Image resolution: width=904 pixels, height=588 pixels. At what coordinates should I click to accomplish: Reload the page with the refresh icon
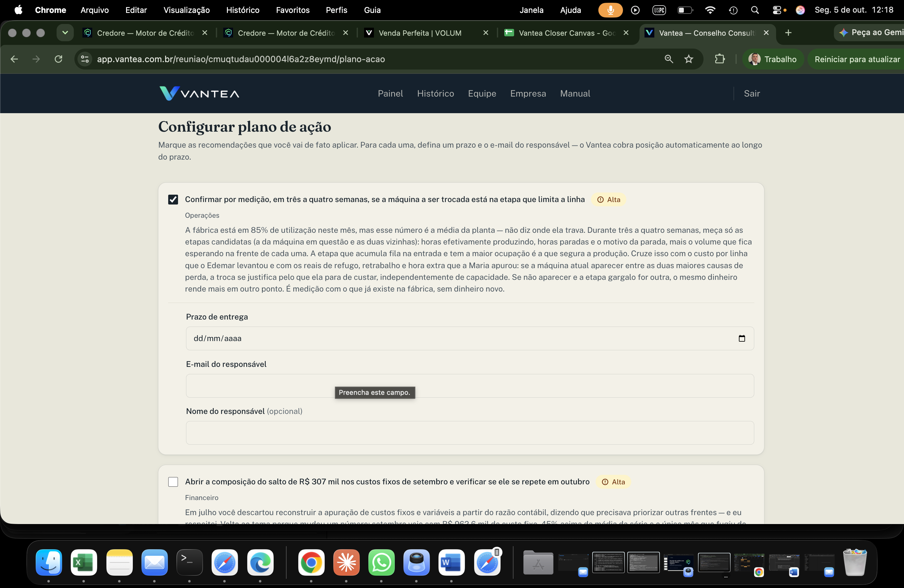58,59
